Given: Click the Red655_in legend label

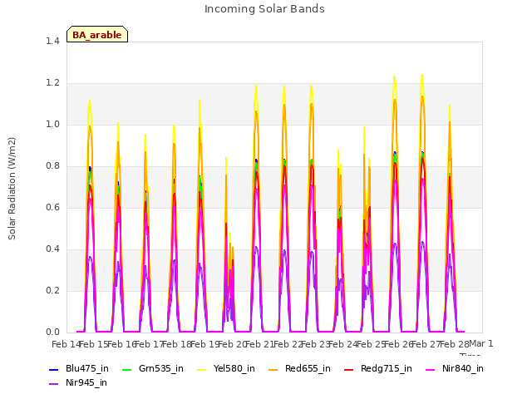Looking at the screenshot, I should 308,368.
